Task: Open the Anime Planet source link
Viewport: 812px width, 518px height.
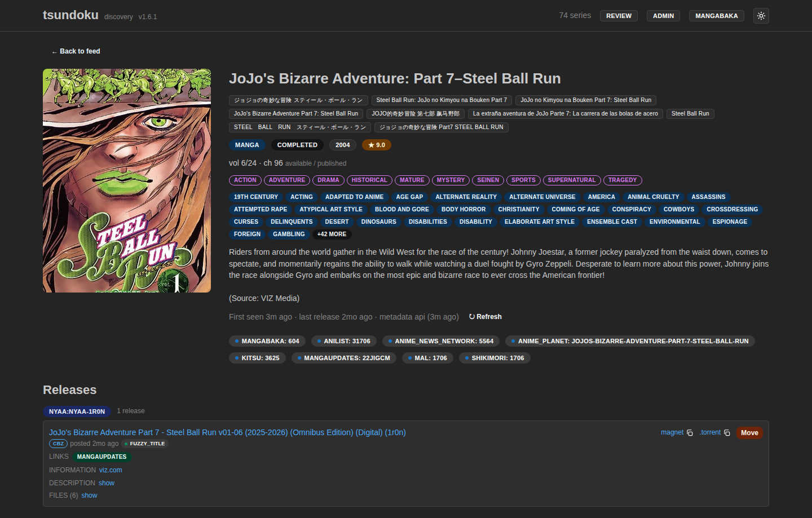Action: click(630, 341)
